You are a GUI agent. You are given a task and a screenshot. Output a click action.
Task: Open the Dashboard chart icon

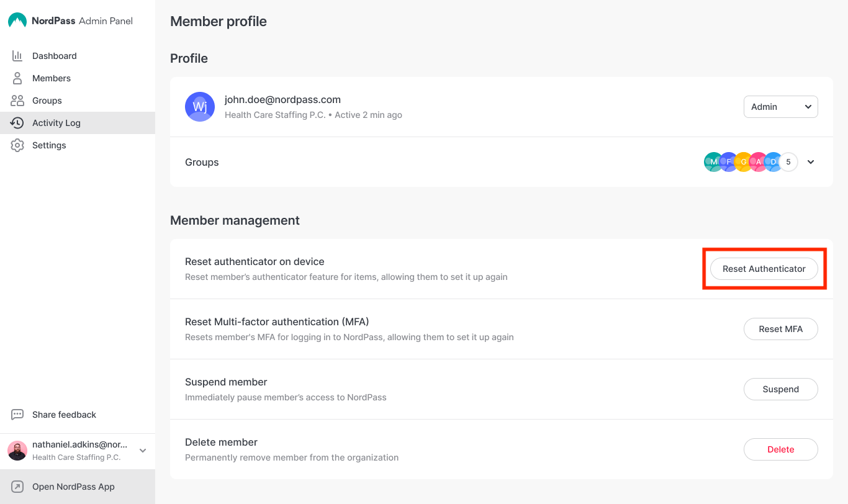coord(17,56)
